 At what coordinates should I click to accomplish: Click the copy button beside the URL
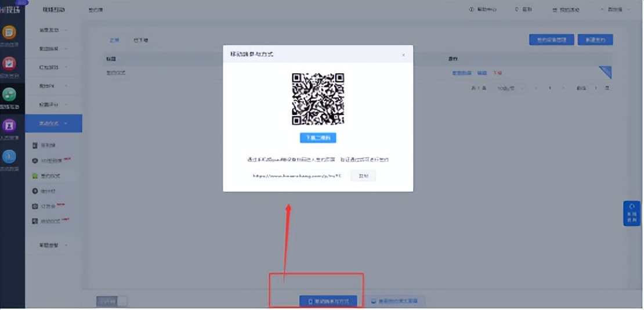363,175
